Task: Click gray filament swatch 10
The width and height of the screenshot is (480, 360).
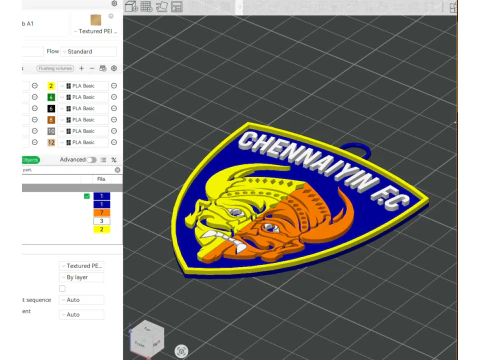Action: click(x=51, y=131)
